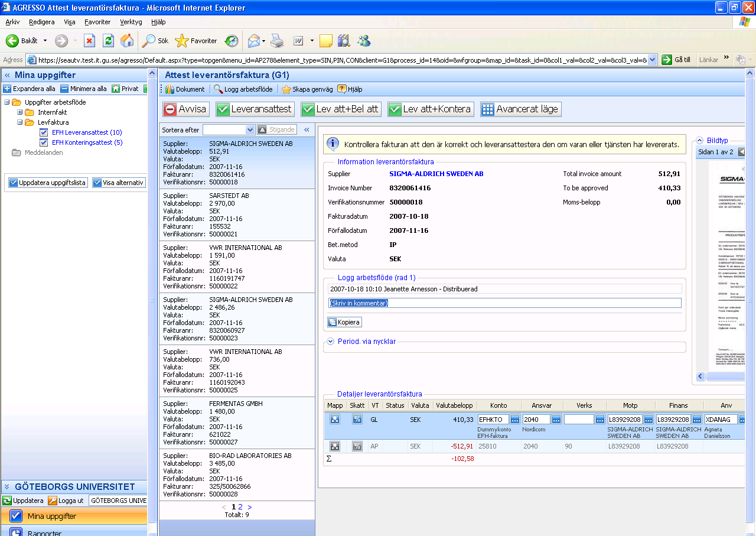Go back with the Bakåt arrow

[22, 41]
